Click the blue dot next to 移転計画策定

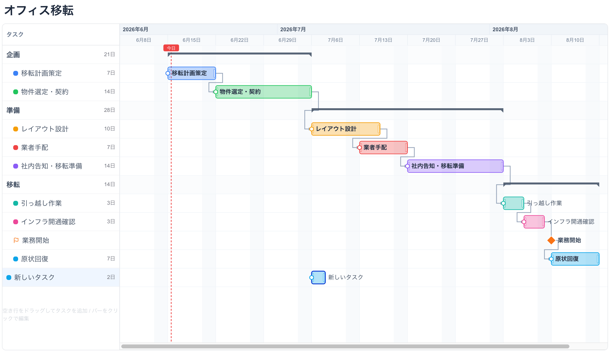(15, 73)
